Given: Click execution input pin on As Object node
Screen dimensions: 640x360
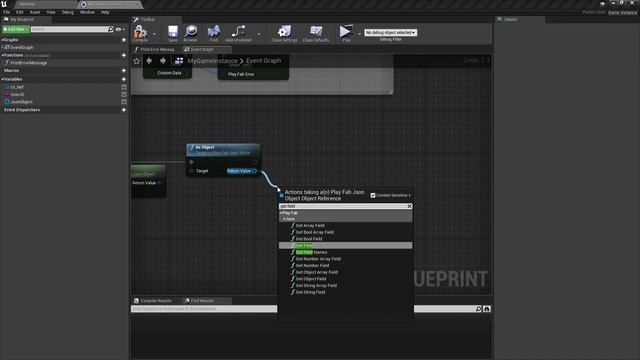Looking at the screenshot, I should (x=192, y=162).
